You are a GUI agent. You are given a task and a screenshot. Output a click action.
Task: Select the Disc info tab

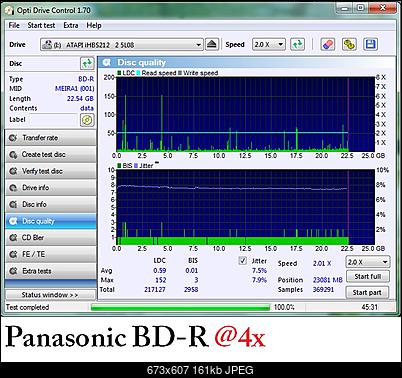(51, 204)
